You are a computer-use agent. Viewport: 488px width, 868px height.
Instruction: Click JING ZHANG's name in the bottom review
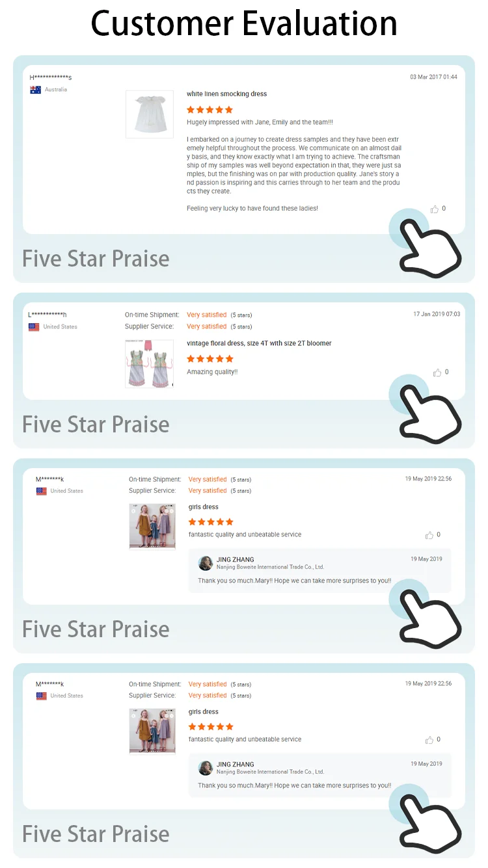tap(236, 765)
